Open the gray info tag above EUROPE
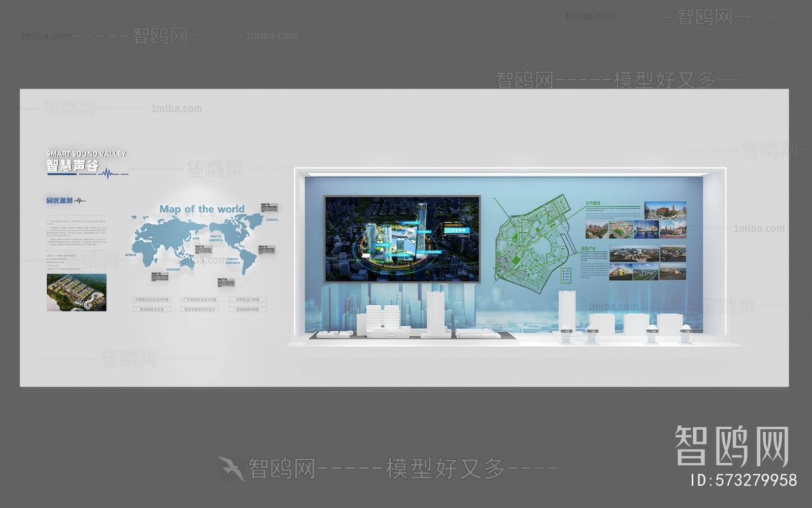The image size is (812, 508). pyautogui.click(x=269, y=208)
